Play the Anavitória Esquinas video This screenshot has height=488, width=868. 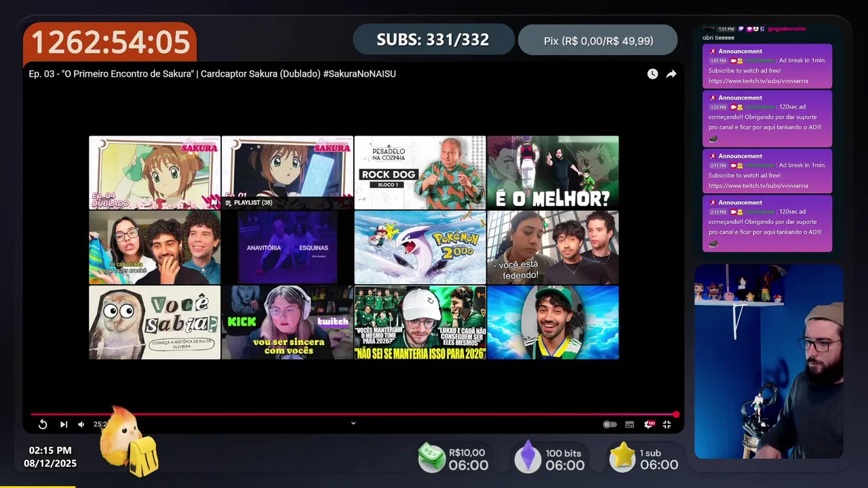pyautogui.click(x=288, y=247)
